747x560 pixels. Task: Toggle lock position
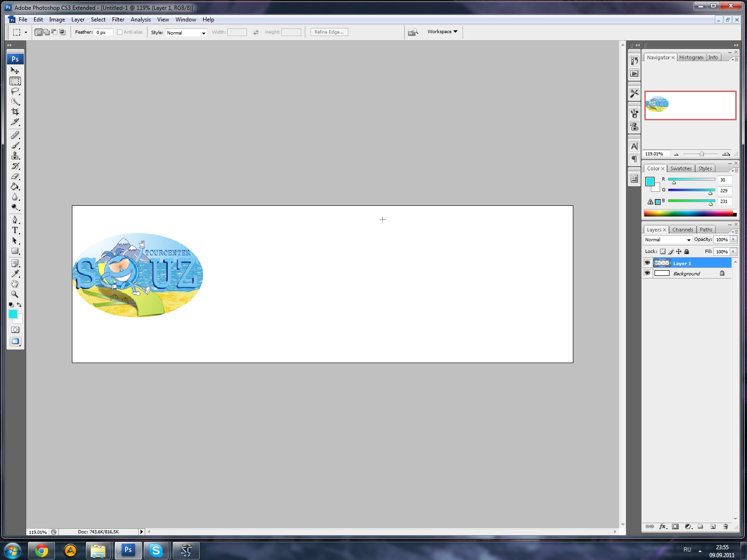679,252
